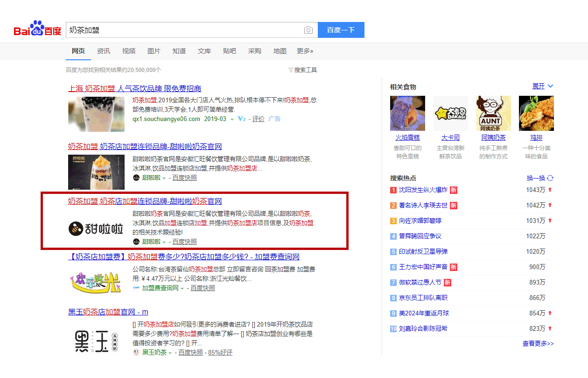
Task: Switch to the 地图 tab
Action: coord(280,51)
